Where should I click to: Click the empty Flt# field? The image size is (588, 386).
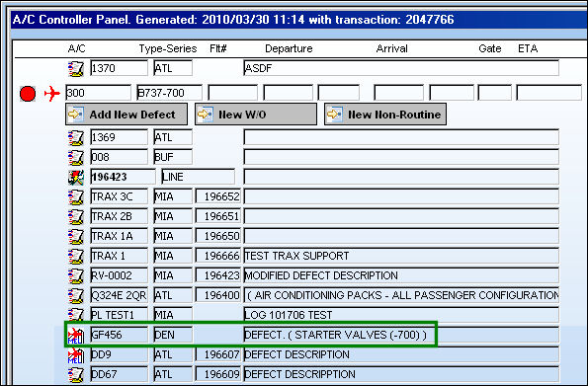pos(233,93)
